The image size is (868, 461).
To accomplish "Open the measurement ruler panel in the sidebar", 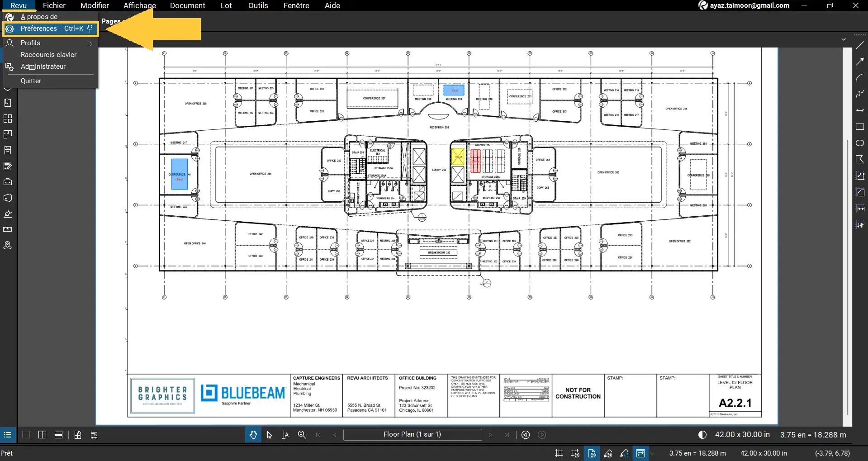I will [8, 229].
